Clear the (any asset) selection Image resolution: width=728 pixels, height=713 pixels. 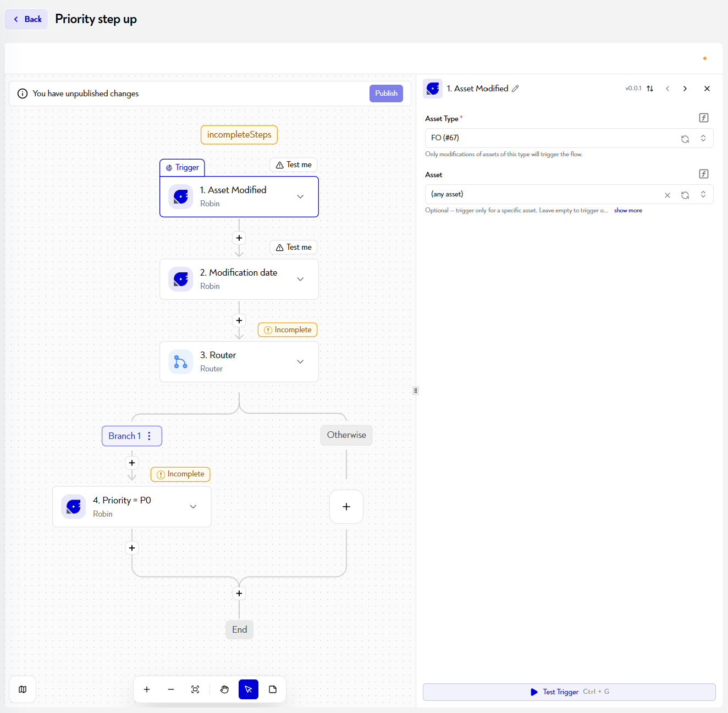coord(668,195)
